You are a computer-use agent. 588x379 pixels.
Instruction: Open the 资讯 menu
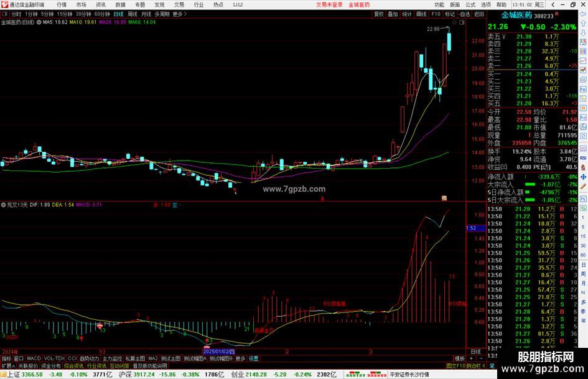point(101,5)
